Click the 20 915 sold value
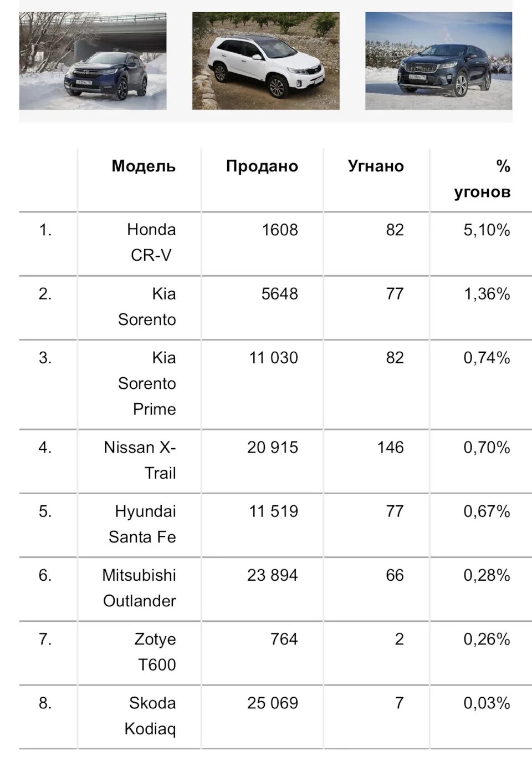532x761 pixels. pyautogui.click(x=273, y=448)
